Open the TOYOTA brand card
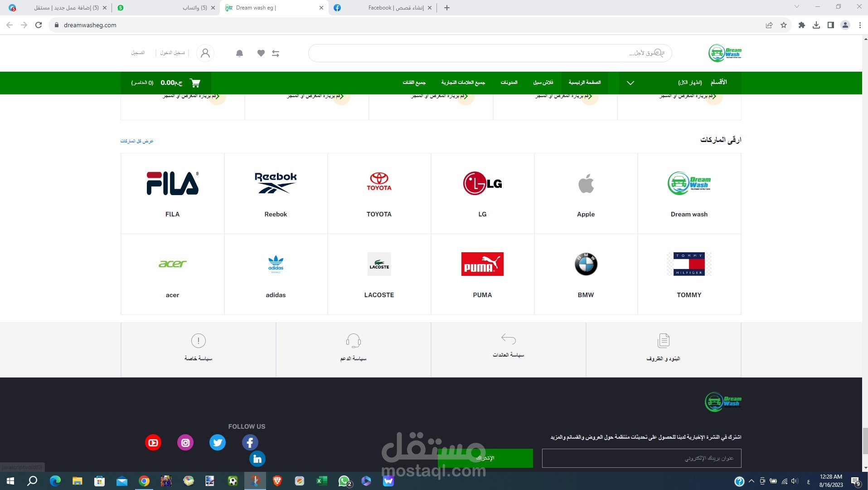Viewport: 868px width, 490px height. (379, 194)
